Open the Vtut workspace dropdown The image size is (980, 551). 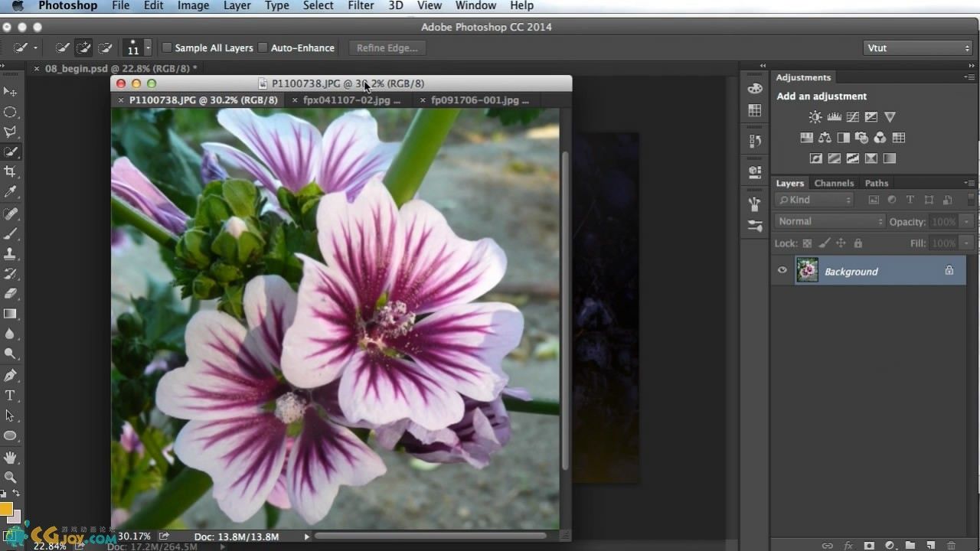[917, 47]
